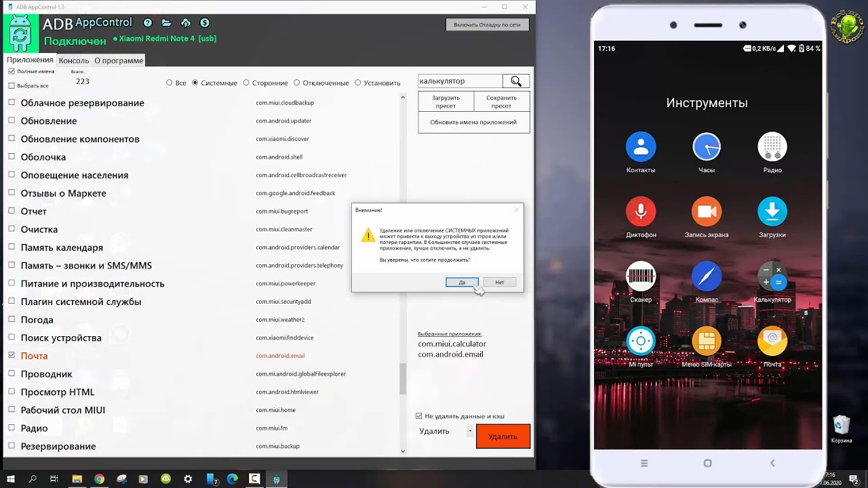
Task: Tick the checkbox for Облачное резервирование
Action: 12,102
